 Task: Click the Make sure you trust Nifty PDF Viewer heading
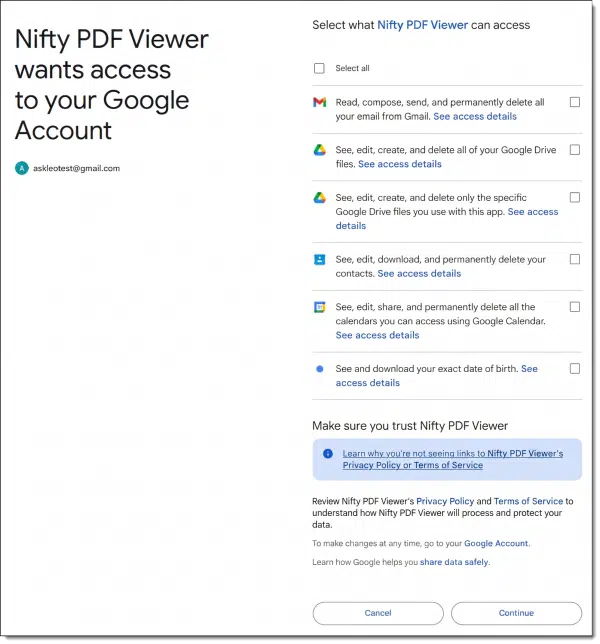point(410,426)
